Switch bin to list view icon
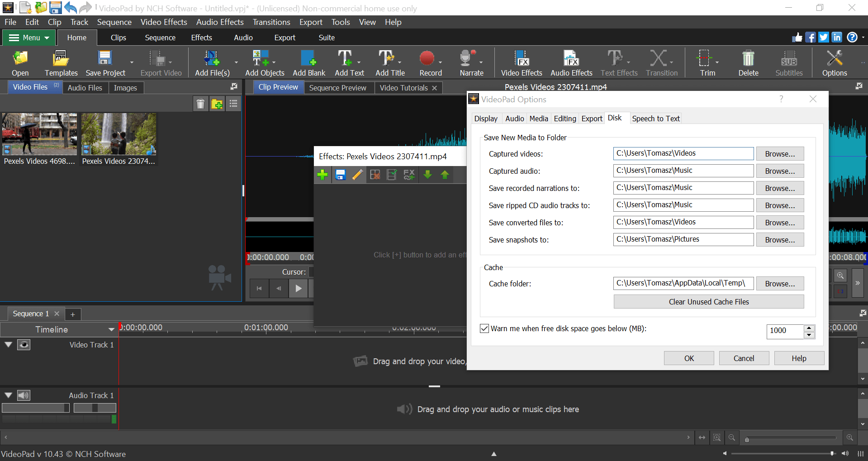This screenshot has height=461, width=868. point(233,104)
